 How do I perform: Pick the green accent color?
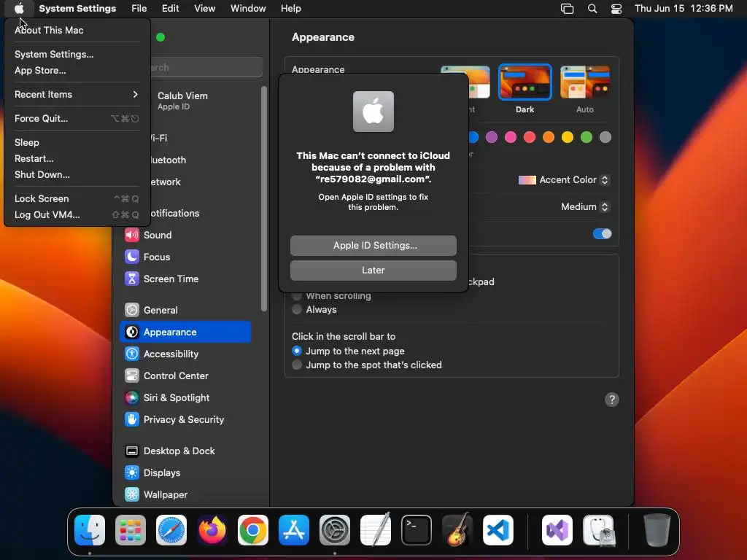point(587,138)
